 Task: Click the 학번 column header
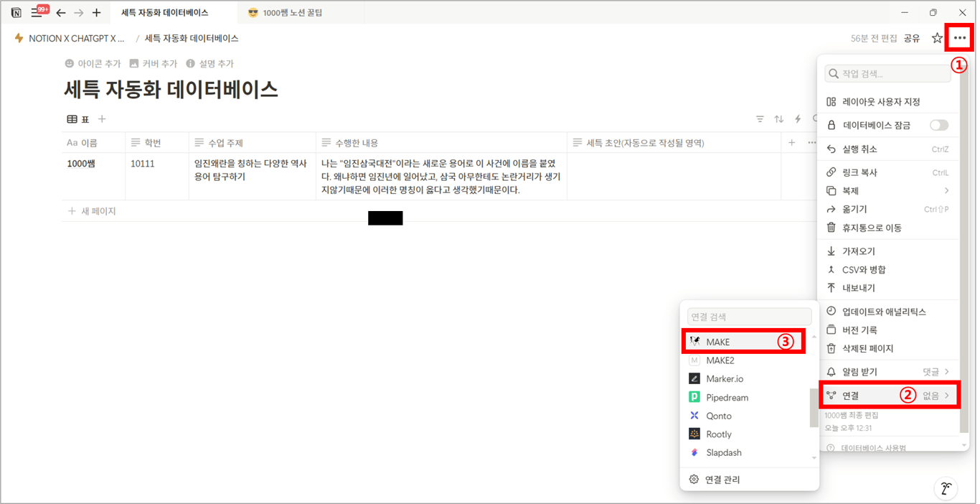[x=157, y=143]
